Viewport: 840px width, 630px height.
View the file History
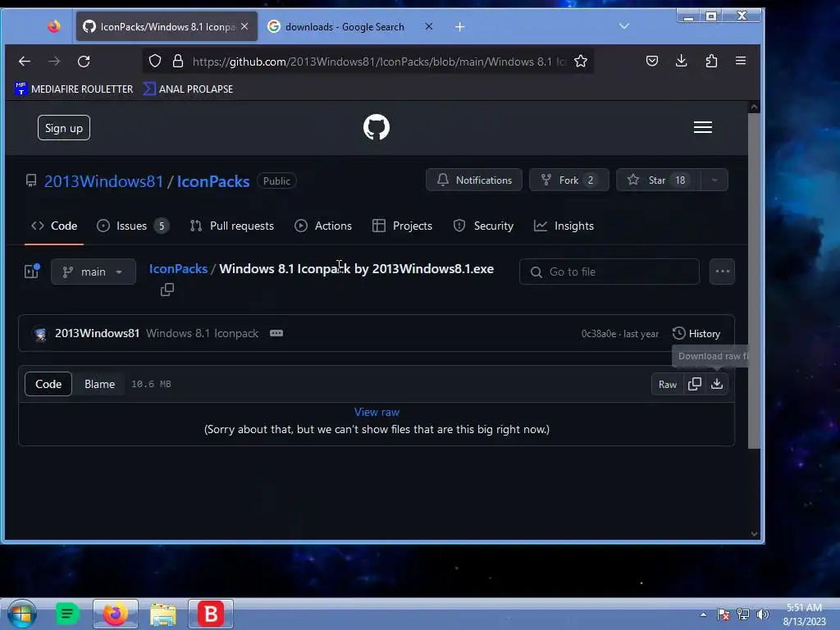click(696, 334)
